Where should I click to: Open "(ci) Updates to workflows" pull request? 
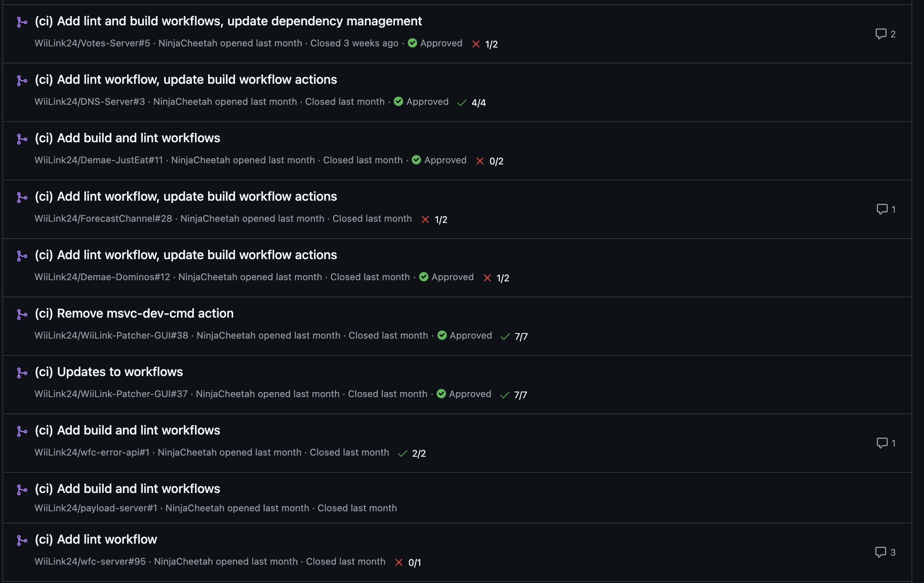(109, 372)
